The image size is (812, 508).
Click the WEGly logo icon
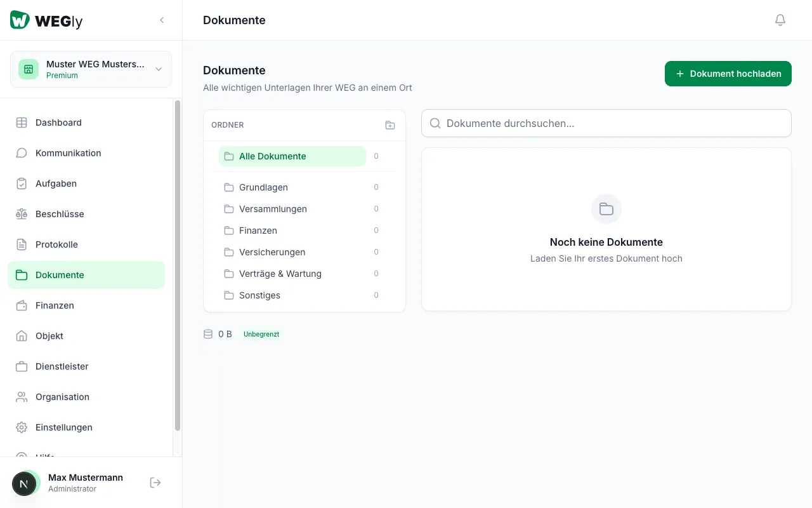[x=20, y=20]
